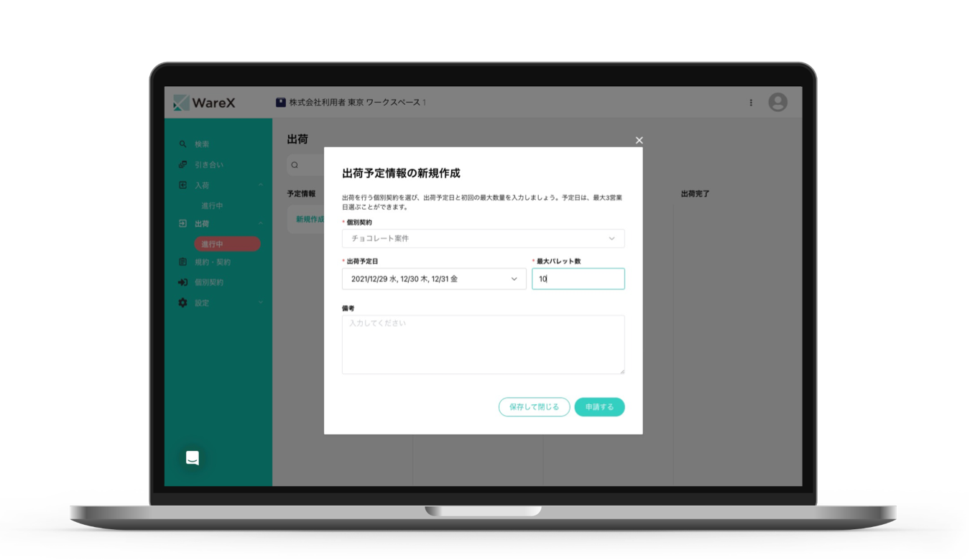Click the 申請する submit button
Image resolution: width=970 pixels, height=560 pixels.
(x=599, y=406)
